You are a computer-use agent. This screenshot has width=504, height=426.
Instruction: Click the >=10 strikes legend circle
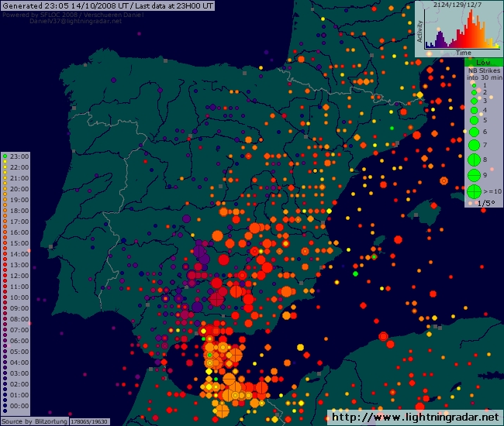473,191
